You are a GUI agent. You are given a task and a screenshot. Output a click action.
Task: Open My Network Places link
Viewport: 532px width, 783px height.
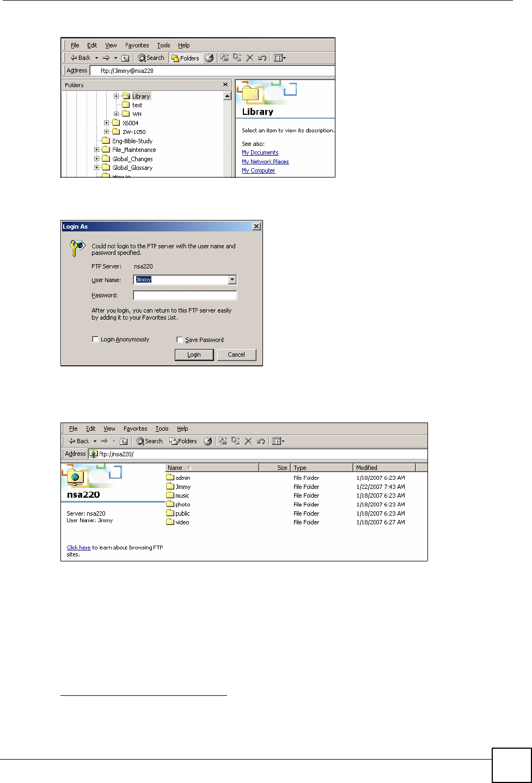(265, 162)
